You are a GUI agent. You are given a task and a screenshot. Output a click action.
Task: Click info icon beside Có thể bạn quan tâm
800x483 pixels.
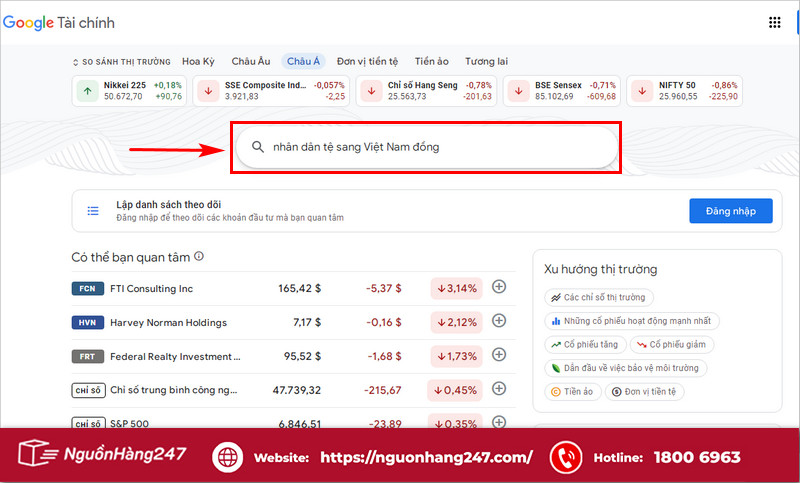pyautogui.click(x=199, y=257)
